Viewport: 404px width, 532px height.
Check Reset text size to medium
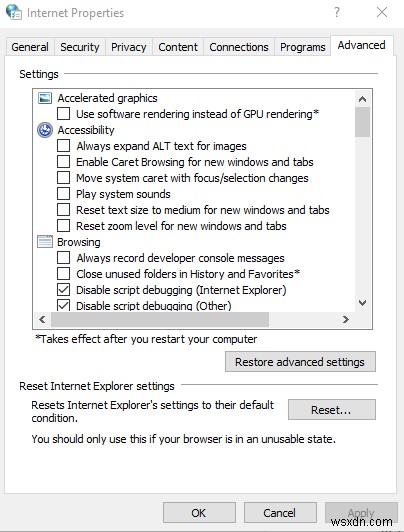63,210
